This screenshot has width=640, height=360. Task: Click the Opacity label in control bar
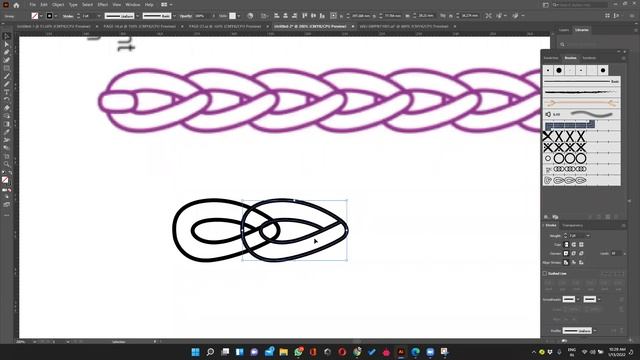[186, 16]
